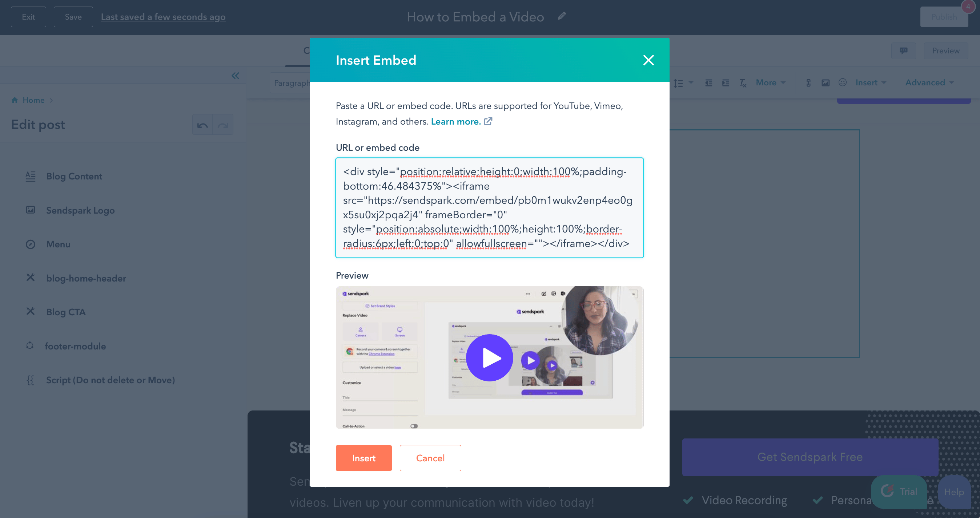Image resolution: width=980 pixels, height=518 pixels.
Task: Close the Insert Embed dialog
Action: pos(648,60)
